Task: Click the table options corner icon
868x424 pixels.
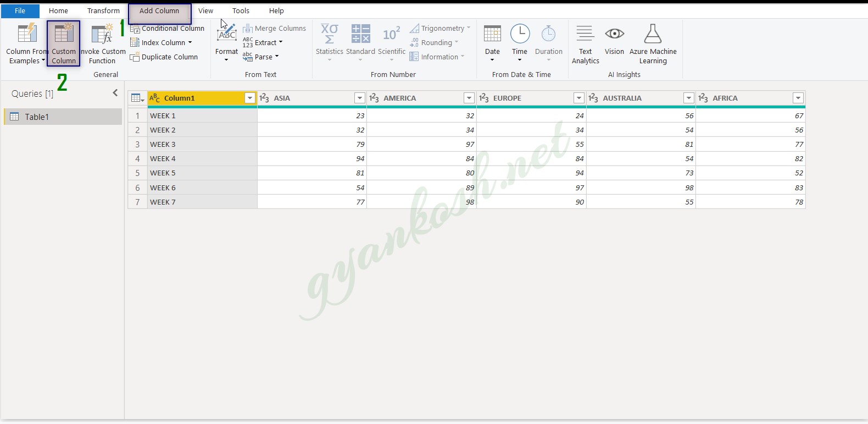Action: 137,98
